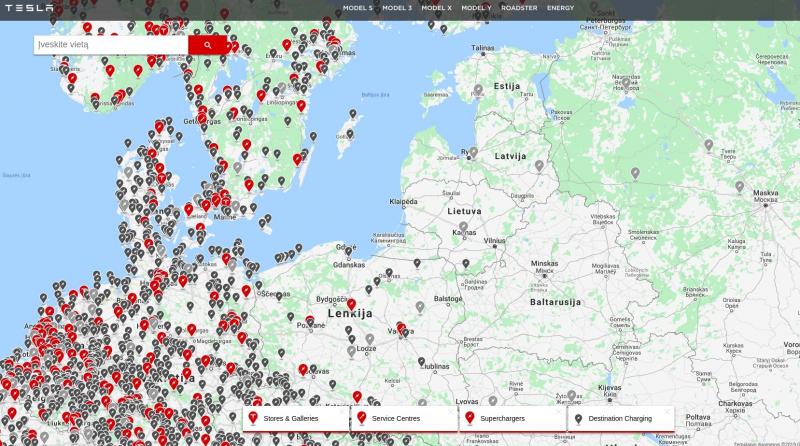This screenshot has width=800, height=446.
Task: Select the gray pin near Zhytomyr, west of Kijevas
Action: (572, 395)
